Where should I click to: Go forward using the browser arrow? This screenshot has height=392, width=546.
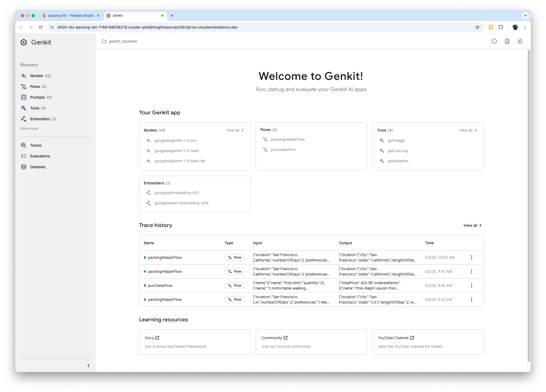[x=31, y=27]
